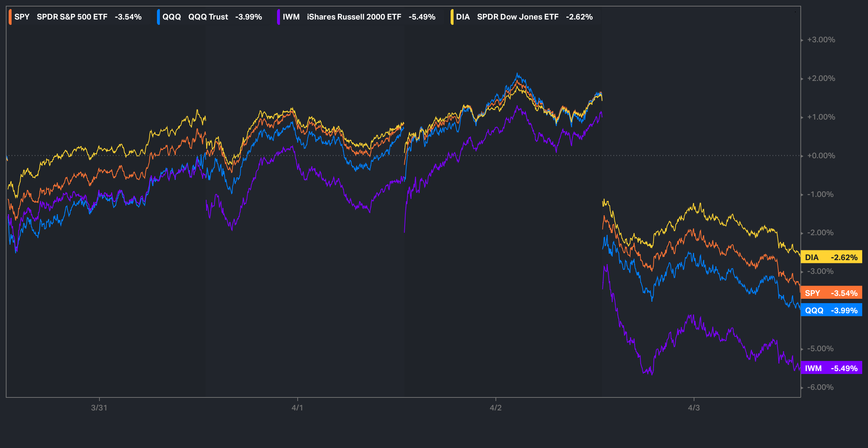Click the +2.00% axis label
868x448 pixels.
tap(821, 78)
